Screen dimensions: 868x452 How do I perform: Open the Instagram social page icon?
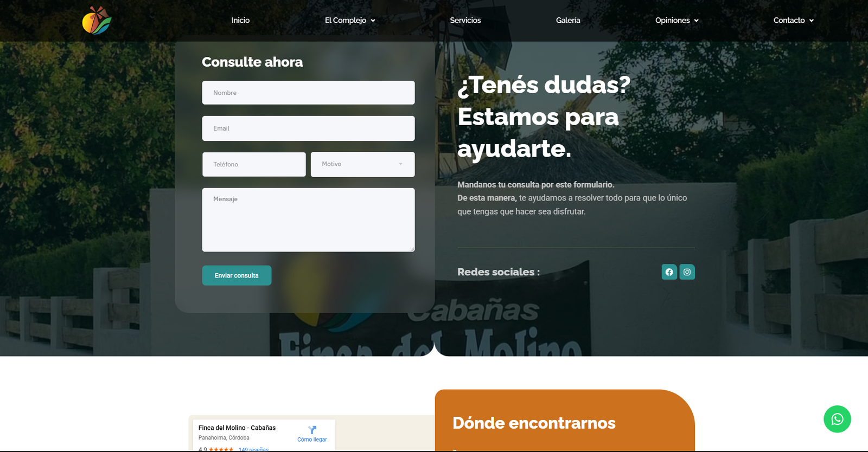pos(687,272)
